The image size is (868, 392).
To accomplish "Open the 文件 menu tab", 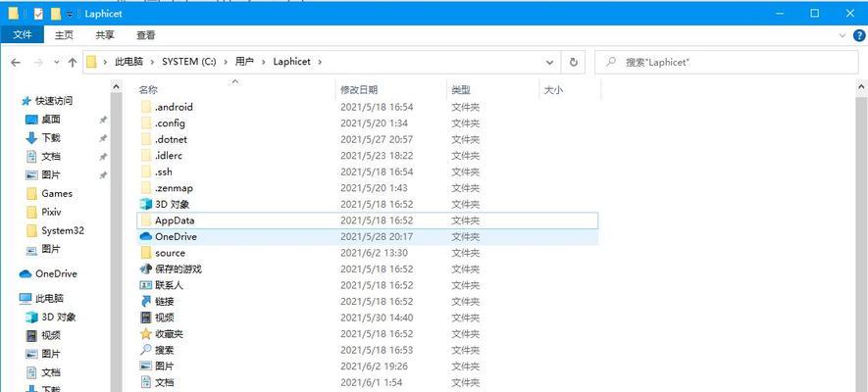I will pyautogui.click(x=23, y=35).
